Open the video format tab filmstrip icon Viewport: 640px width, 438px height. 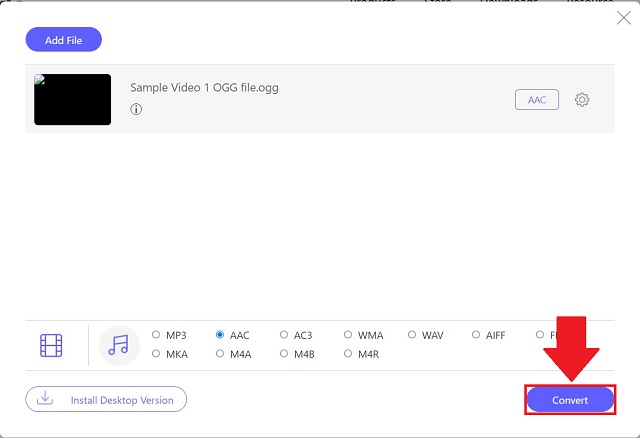click(51, 345)
